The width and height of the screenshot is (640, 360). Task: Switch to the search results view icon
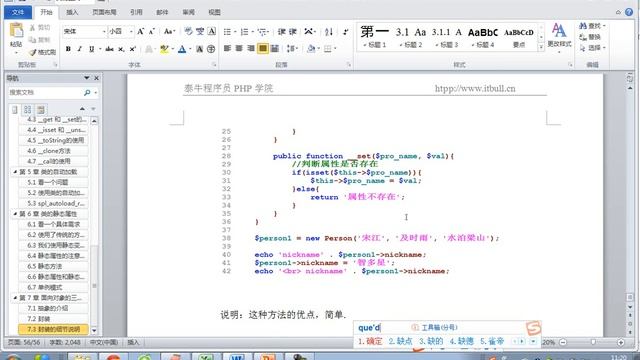40,109
